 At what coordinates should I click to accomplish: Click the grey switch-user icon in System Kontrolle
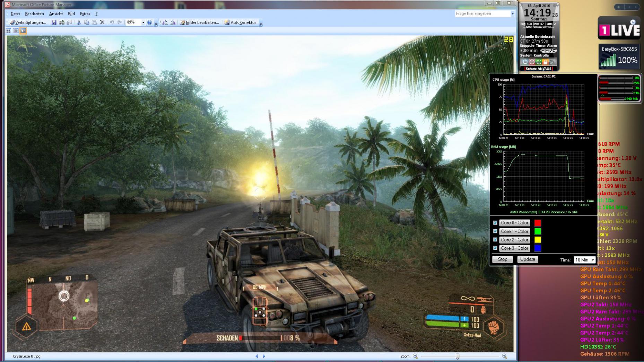pos(552,62)
